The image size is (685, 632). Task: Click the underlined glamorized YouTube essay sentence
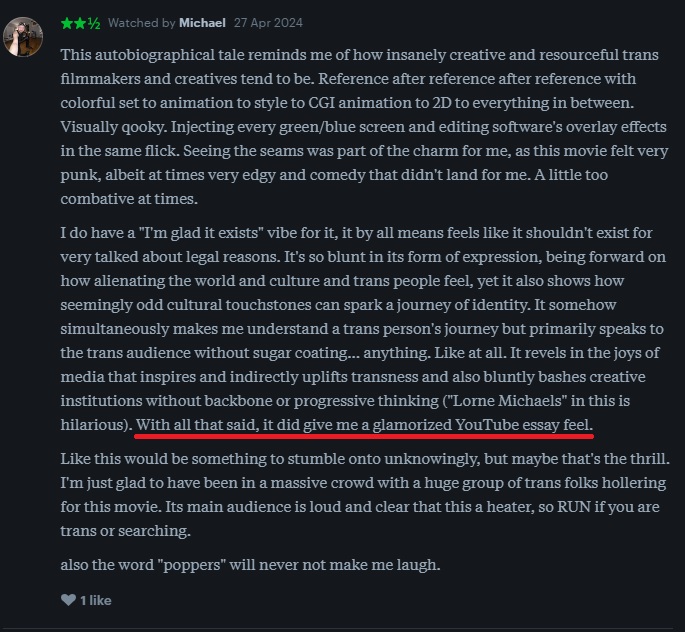point(364,425)
